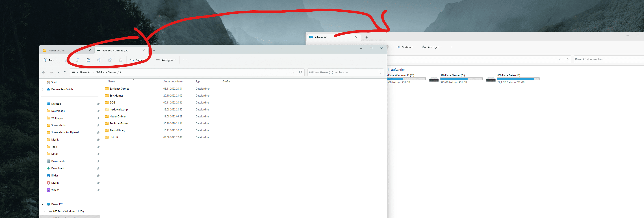Click the Dieser PC durchsuchen search field

click(609, 59)
